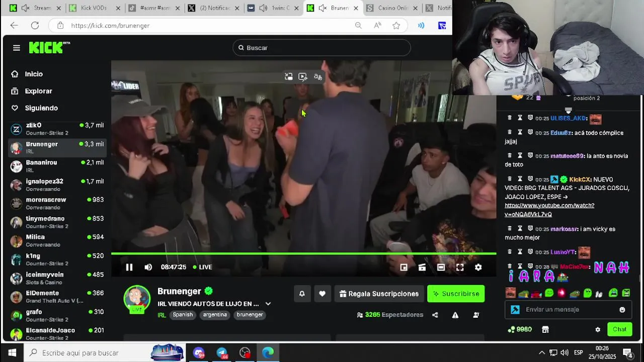Open the IRL category link
Viewport: 644px width, 362px height.
162,315
